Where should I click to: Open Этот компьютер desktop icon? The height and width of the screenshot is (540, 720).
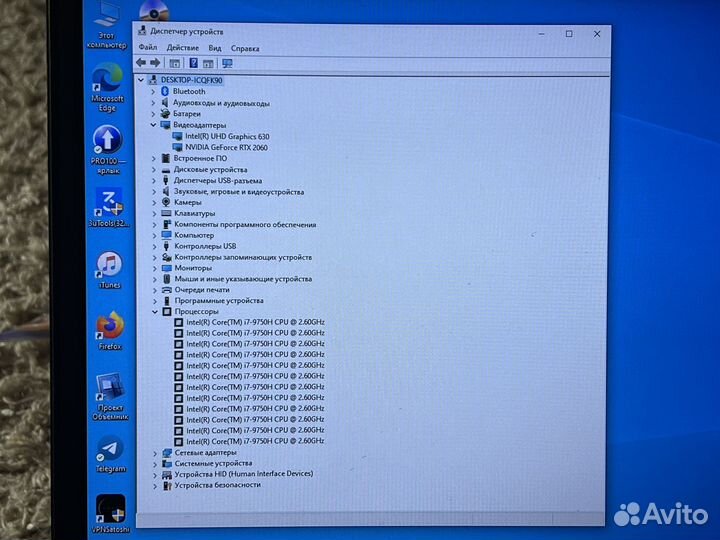(107, 25)
